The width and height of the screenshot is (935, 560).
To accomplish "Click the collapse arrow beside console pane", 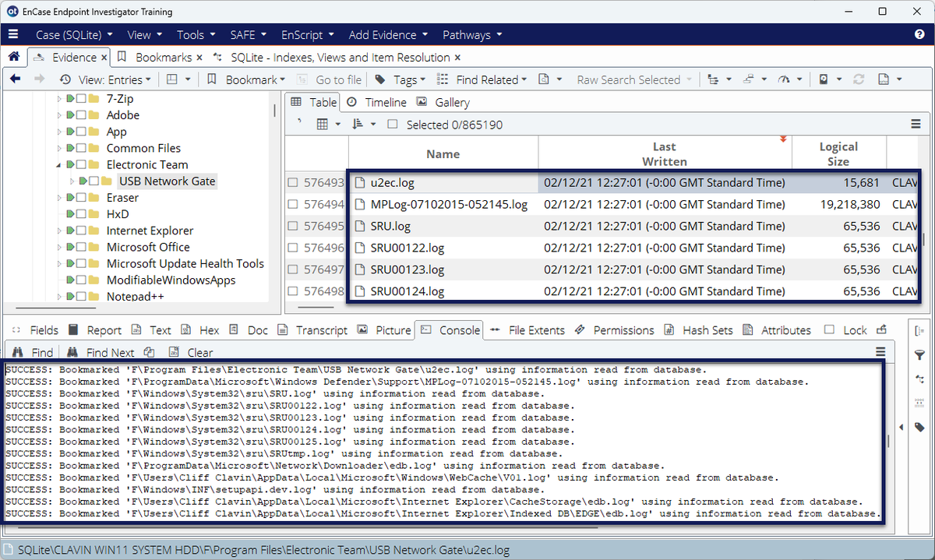I will coord(901,427).
